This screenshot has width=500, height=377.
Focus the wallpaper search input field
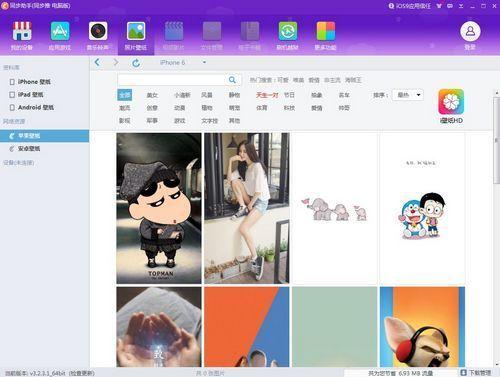(171, 80)
